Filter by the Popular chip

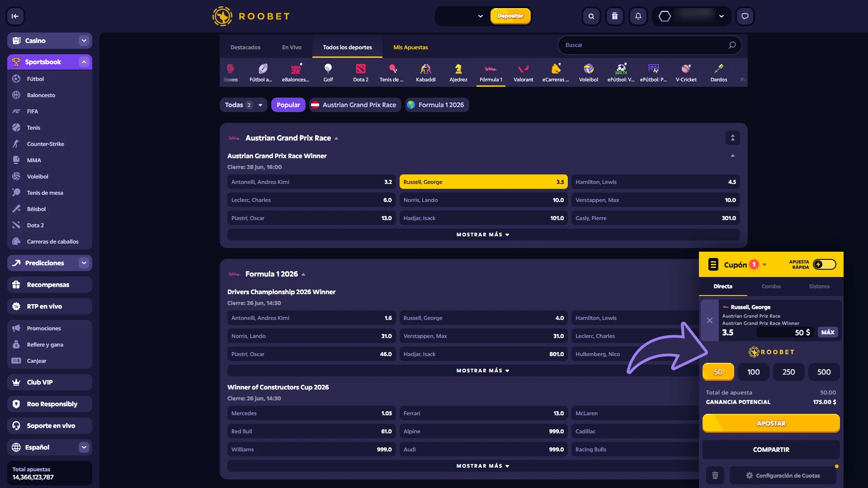[x=288, y=105]
